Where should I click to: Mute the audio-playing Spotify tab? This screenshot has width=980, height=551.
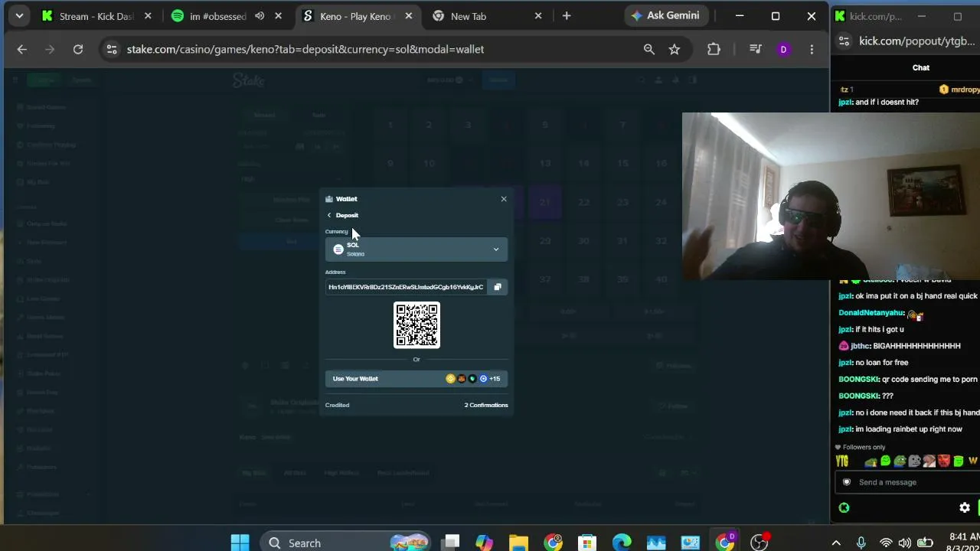click(260, 16)
